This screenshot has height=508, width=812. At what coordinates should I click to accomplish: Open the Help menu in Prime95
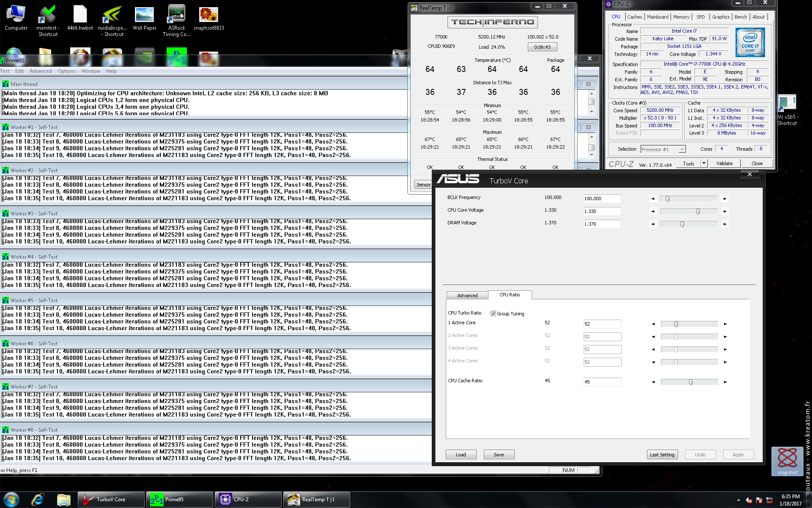[x=111, y=71]
